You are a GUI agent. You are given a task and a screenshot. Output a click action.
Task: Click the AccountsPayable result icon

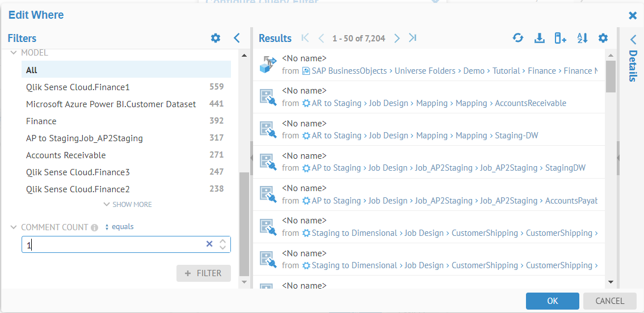coord(268,194)
